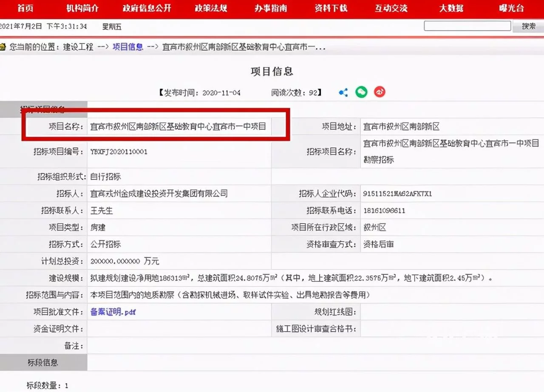Open the 资料下载 page
This screenshot has width=544, height=392.
pos(331,9)
